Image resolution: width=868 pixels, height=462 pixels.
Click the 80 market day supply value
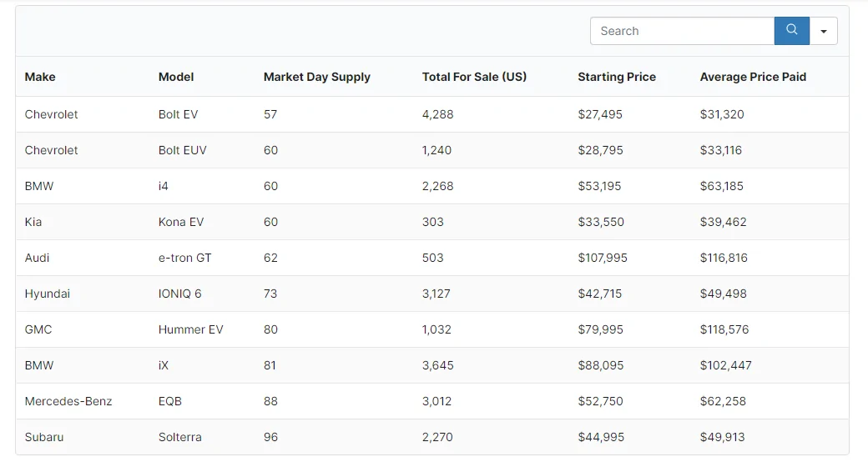(270, 329)
